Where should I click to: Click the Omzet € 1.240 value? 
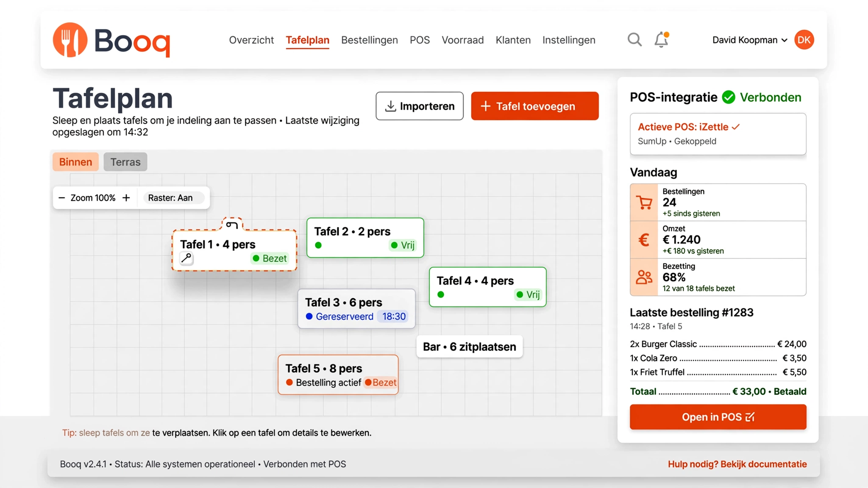(x=682, y=240)
